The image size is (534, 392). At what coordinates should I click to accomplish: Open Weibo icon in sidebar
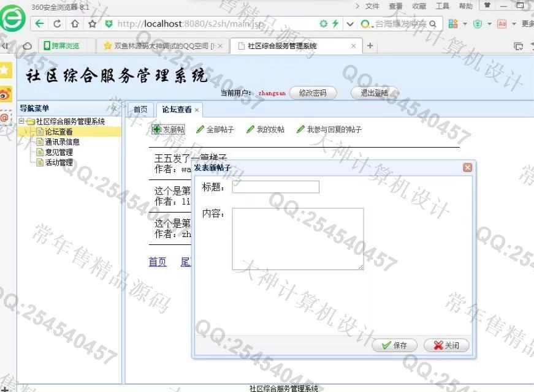tap(5, 94)
